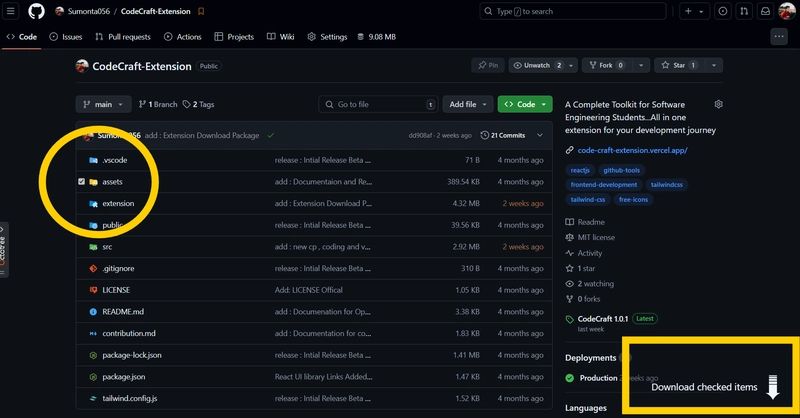Open the CodeCraft 1.0.1 release
Viewport: 800px width, 418px height.
pos(603,318)
